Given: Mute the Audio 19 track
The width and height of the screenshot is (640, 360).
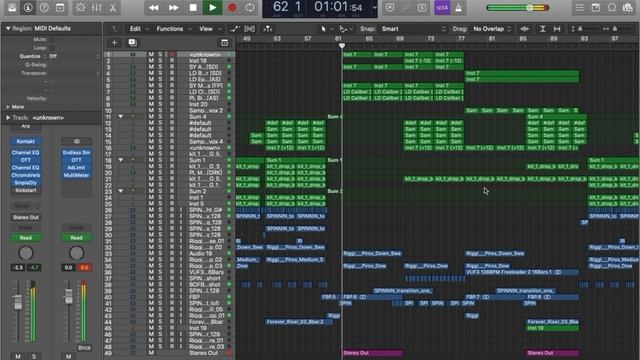Looking at the screenshot, I should pyautogui.click(x=151, y=253).
